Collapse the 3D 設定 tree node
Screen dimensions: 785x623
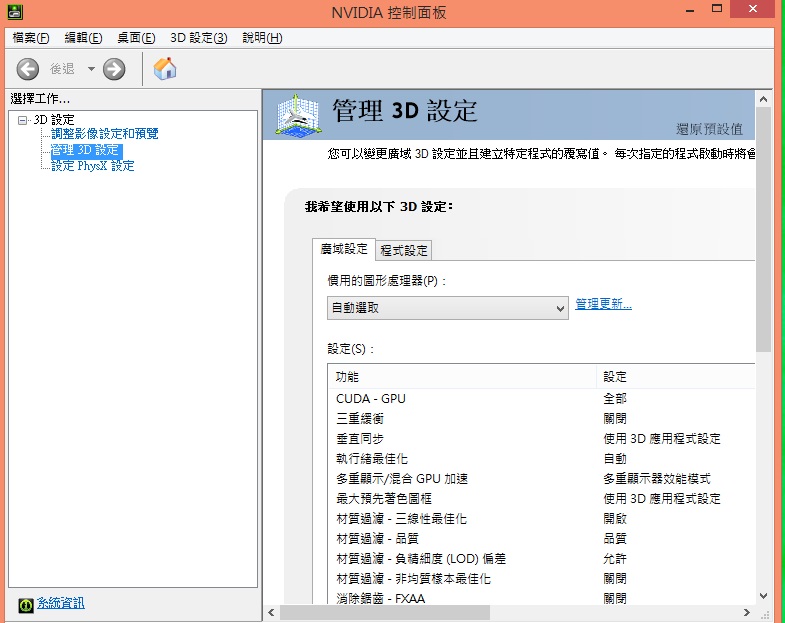tap(23, 120)
